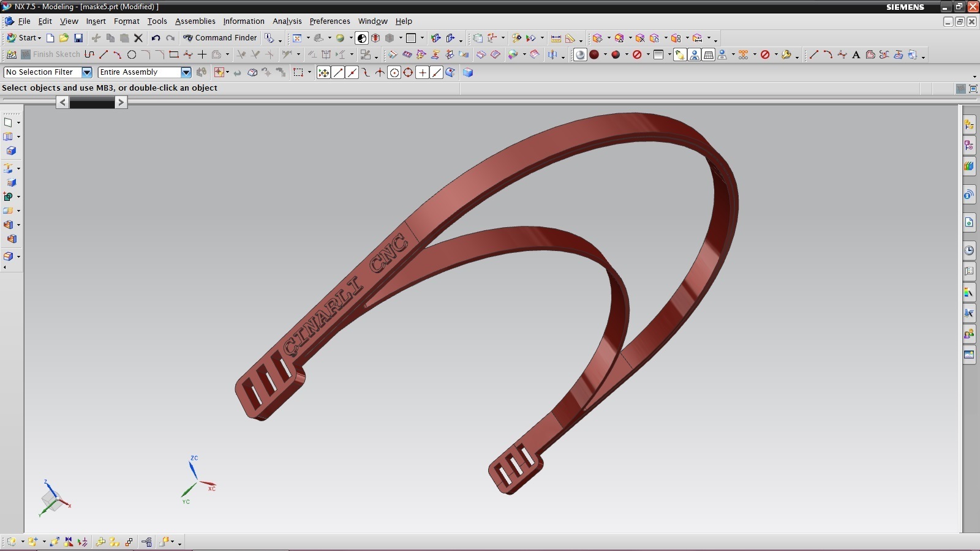
Task: Open the No Selection Filter dropdown
Action: click(86, 72)
